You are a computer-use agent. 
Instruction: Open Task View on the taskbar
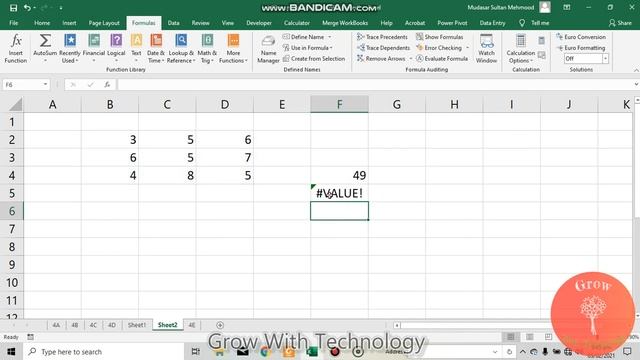(x=195, y=351)
